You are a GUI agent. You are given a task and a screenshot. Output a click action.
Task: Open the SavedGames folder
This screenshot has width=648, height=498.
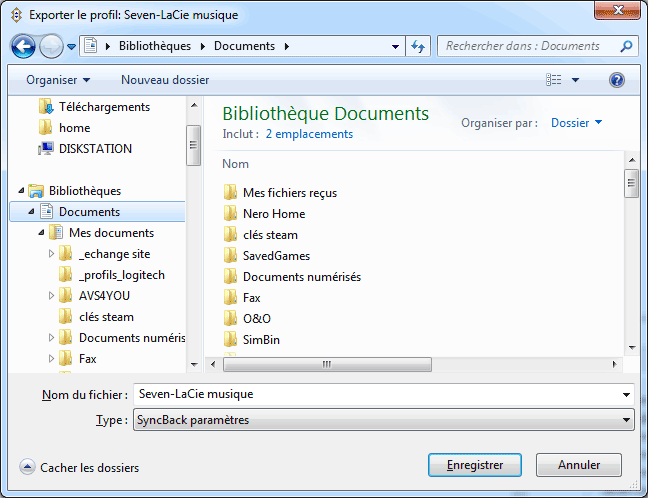coord(276,255)
